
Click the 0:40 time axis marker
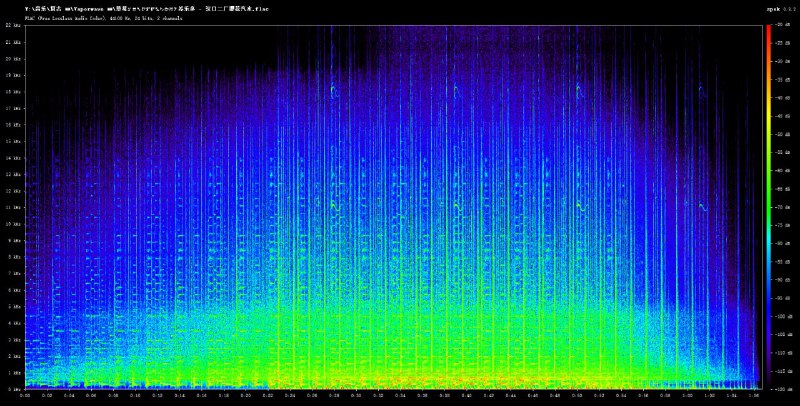[466, 395]
